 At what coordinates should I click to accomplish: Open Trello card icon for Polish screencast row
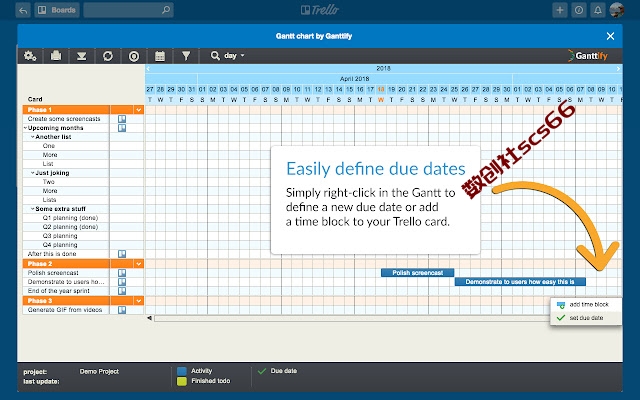[122, 273]
